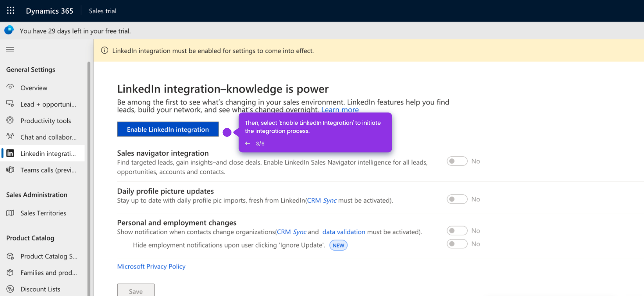Toggle Sales navigator integration switch
Viewport: 644px width, 296px height.
[457, 161]
